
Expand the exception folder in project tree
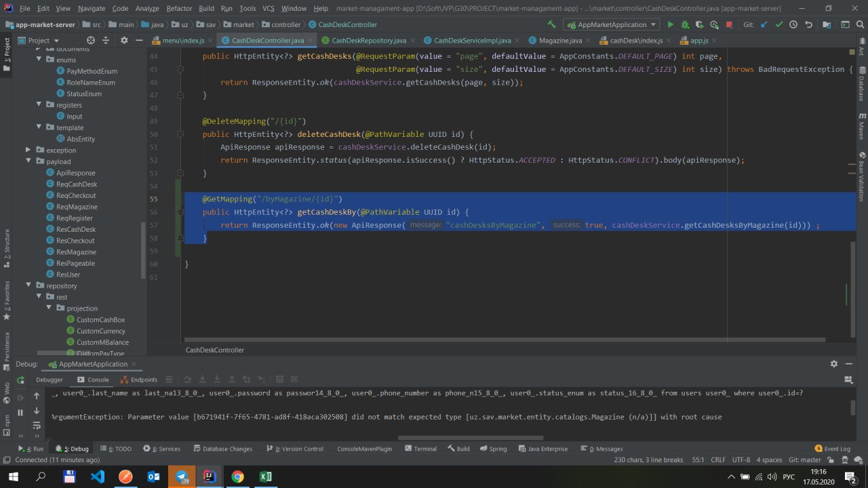tap(28, 150)
